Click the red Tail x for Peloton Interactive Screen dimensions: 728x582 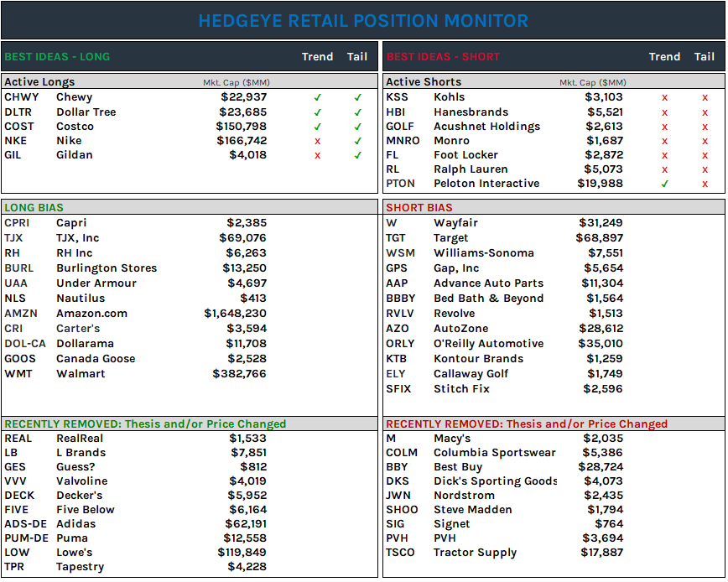(x=705, y=183)
